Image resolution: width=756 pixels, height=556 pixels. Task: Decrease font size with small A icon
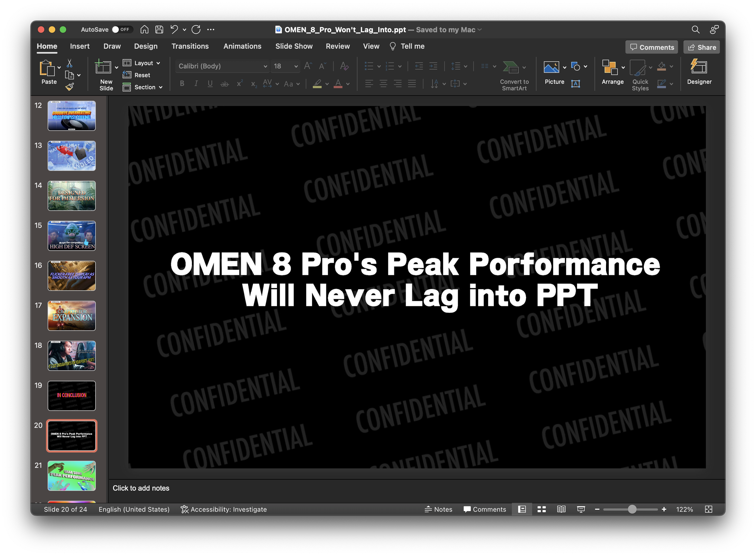click(322, 66)
